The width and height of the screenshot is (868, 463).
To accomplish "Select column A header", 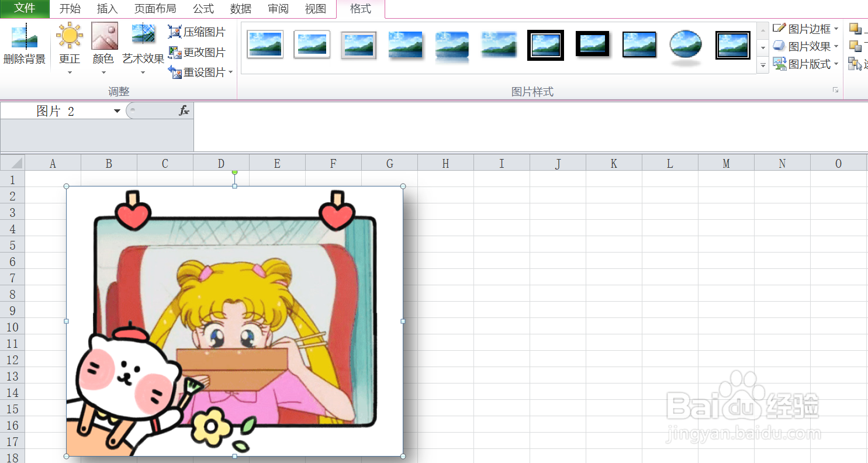I will 53,164.
